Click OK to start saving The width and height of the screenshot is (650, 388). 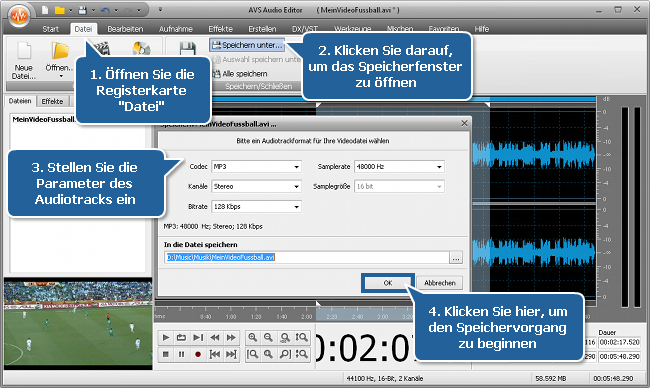click(388, 283)
